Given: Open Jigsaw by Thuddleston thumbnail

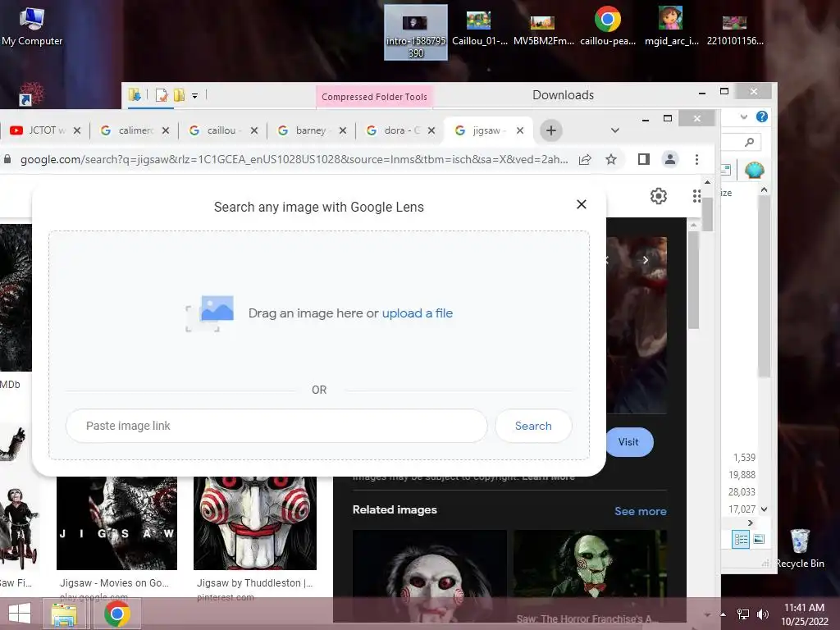Looking at the screenshot, I should point(255,523).
